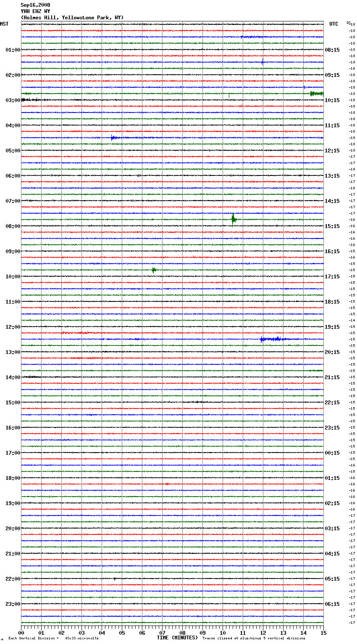
Task: Click the UTC time label "12:15"
Action: tap(332, 151)
